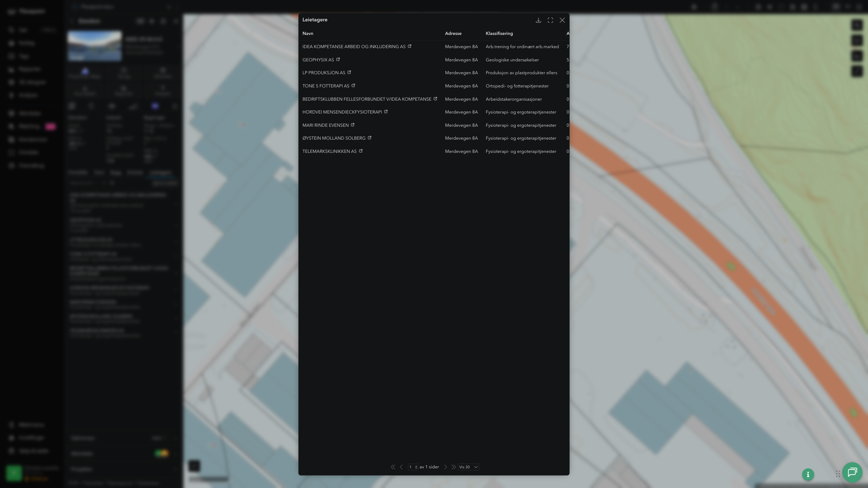Image resolution: width=868 pixels, height=488 pixels.
Task: Open external link icon beside MARI RINDE EVENSEN
Action: coord(353,125)
